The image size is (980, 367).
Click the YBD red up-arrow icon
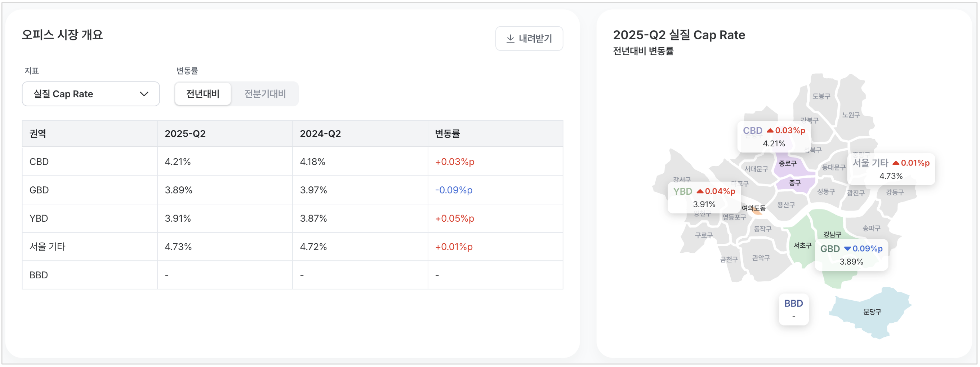[x=700, y=191]
